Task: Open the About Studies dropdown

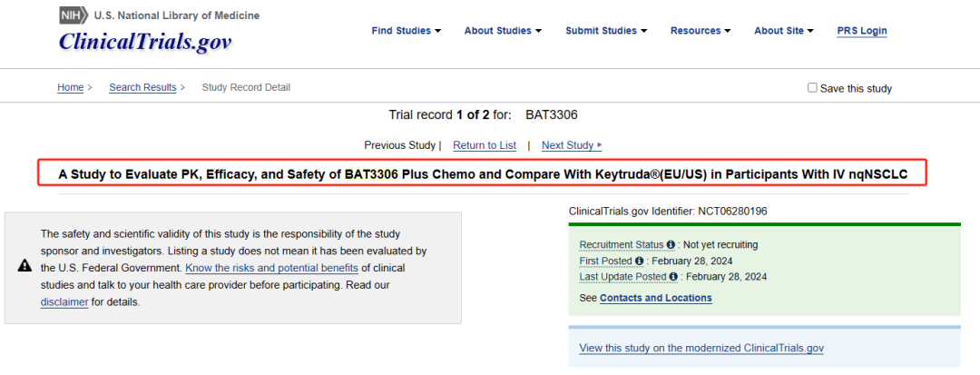Action: coord(502,31)
